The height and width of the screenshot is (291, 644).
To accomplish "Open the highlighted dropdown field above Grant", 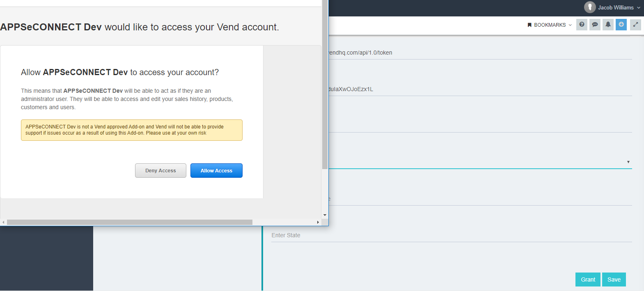I will [480, 162].
